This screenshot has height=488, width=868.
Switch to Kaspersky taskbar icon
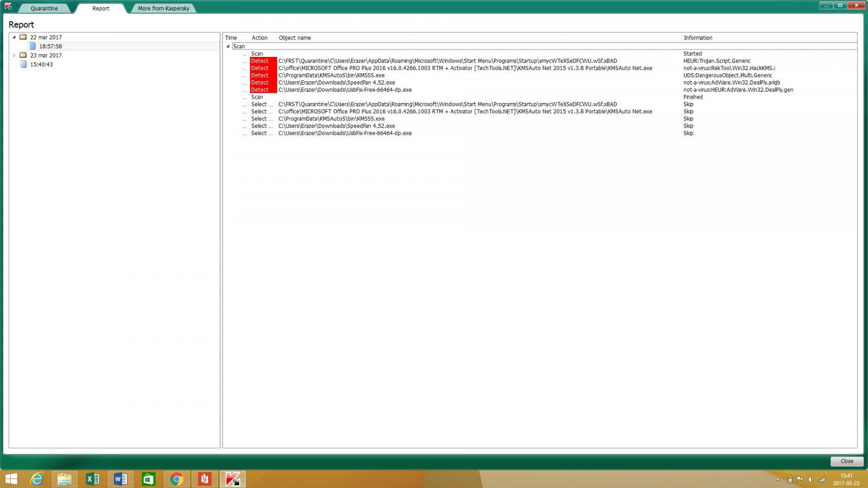click(x=233, y=479)
